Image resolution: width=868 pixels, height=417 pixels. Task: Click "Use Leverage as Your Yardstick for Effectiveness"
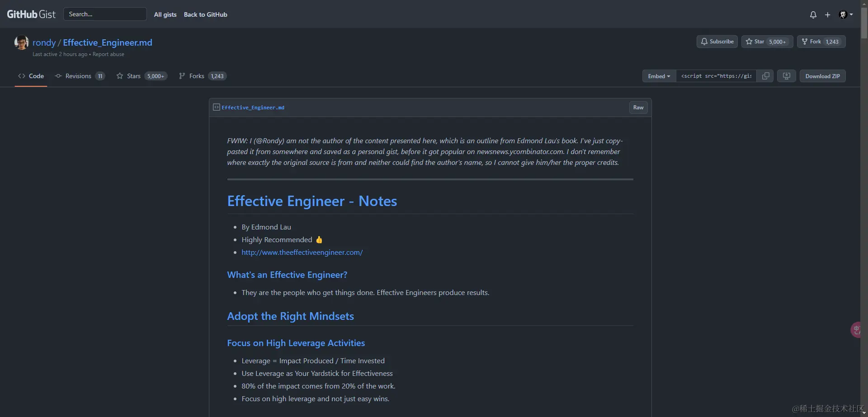click(317, 374)
